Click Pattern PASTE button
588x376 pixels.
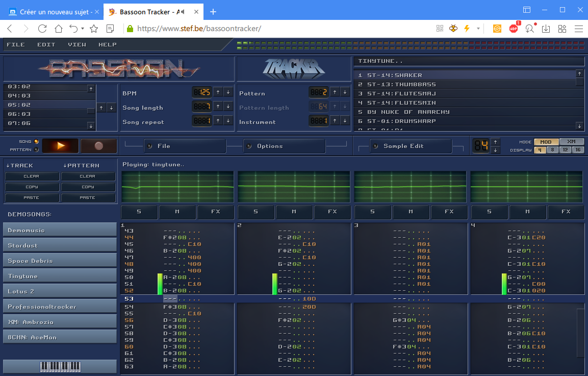coord(88,198)
